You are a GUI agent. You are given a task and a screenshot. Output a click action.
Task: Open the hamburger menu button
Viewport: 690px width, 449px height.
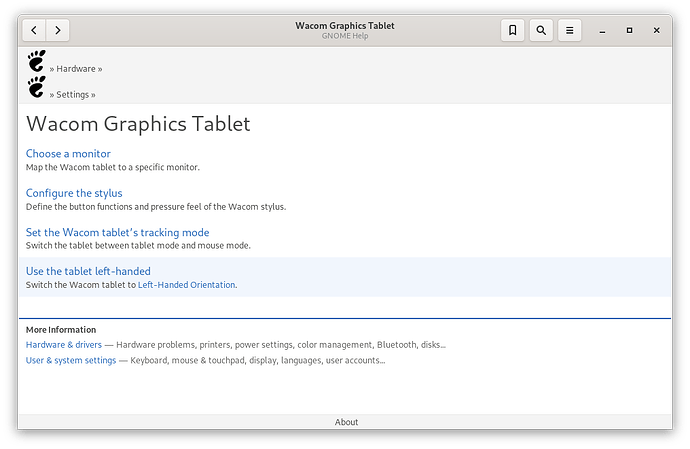click(569, 30)
